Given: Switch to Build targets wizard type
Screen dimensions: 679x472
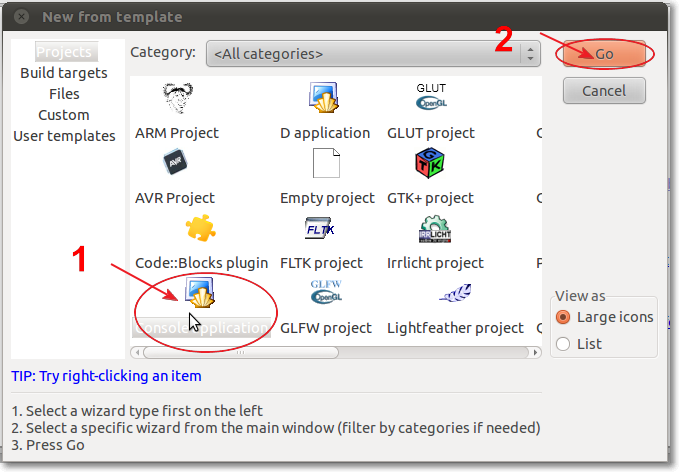Looking at the screenshot, I should (x=64, y=73).
